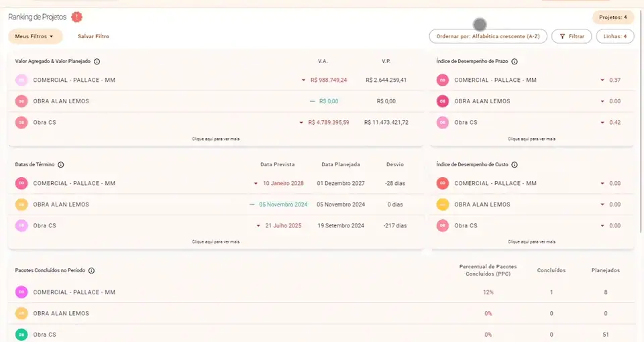Open info icon for Datas de Término
The height and width of the screenshot is (342, 644).
(x=61, y=165)
